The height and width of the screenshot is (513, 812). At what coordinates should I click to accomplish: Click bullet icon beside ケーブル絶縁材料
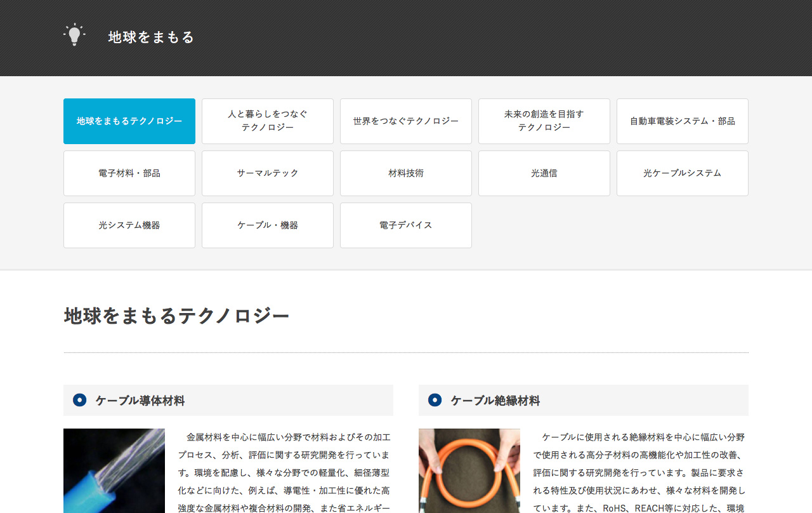click(x=435, y=400)
